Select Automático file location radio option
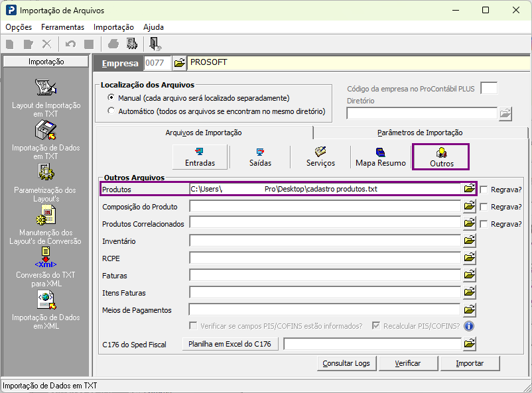 [x=111, y=111]
